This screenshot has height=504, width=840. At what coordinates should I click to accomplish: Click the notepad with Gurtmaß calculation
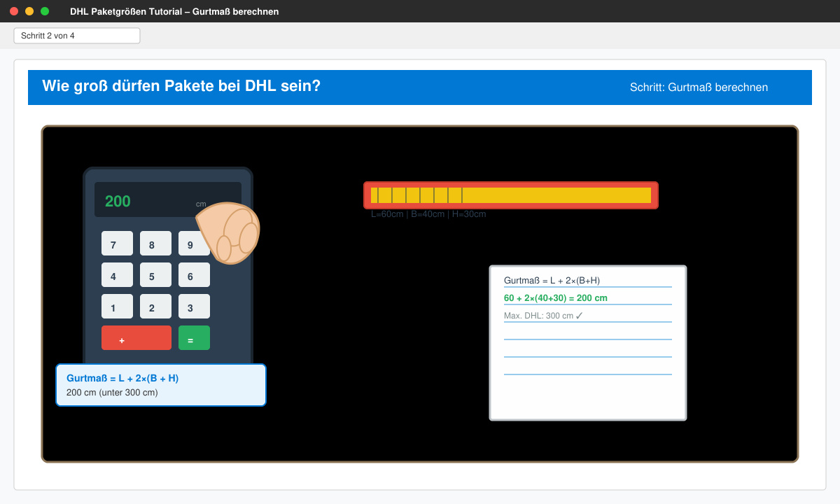(x=588, y=343)
